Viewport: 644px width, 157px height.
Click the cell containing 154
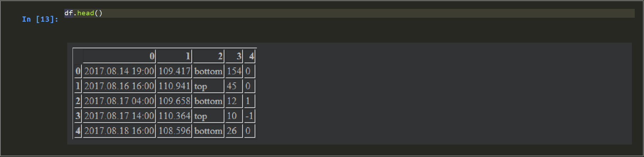pyautogui.click(x=234, y=71)
